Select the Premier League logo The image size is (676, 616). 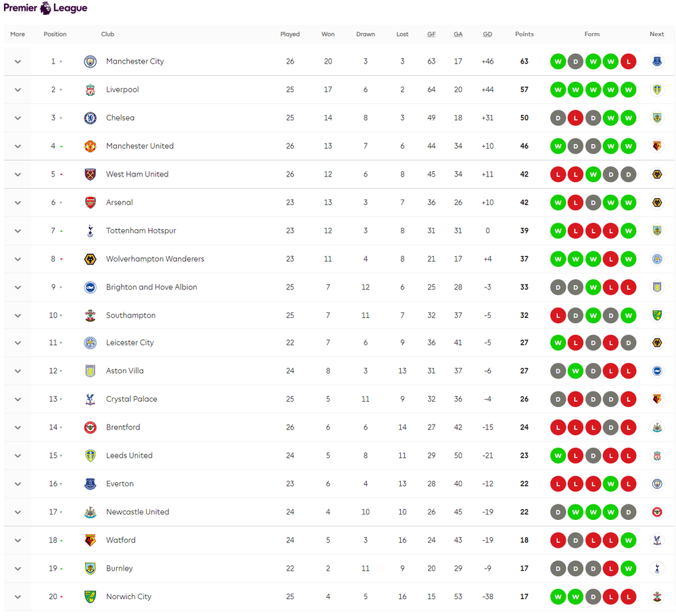tap(45, 7)
